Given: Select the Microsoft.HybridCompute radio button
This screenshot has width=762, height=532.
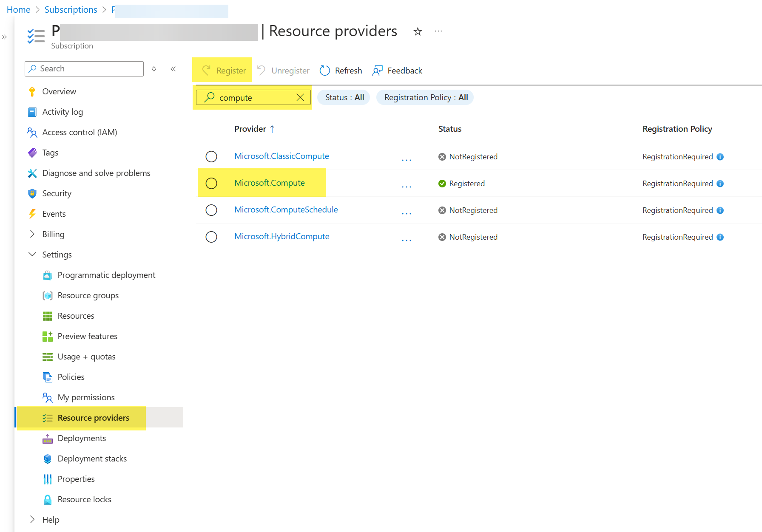Looking at the screenshot, I should tap(211, 237).
